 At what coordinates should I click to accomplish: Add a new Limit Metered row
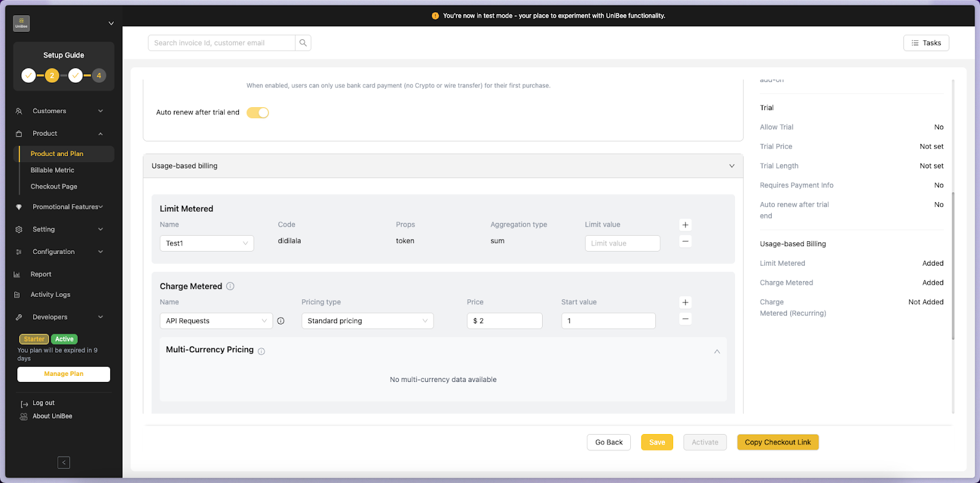tap(685, 225)
